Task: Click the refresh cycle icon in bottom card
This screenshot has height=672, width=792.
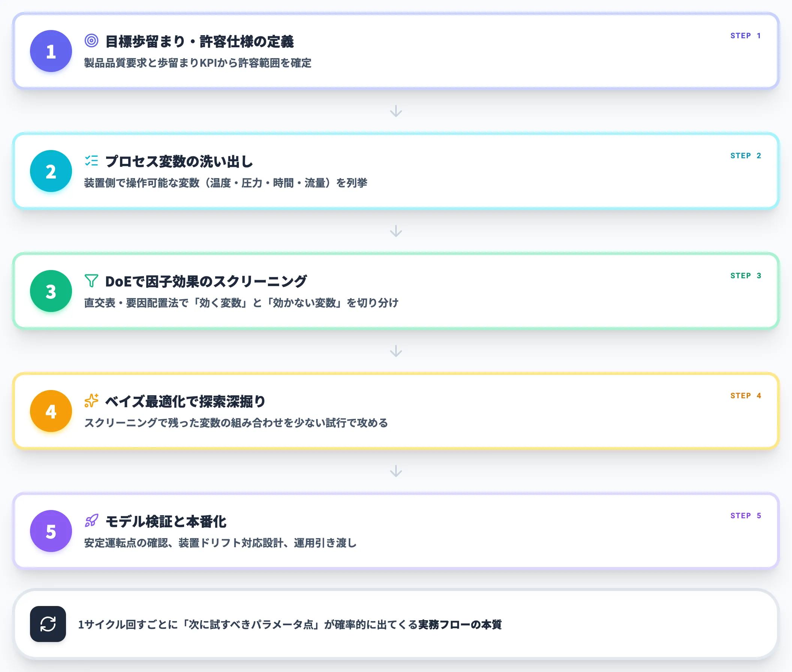Action: pyautogui.click(x=48, y=624)
